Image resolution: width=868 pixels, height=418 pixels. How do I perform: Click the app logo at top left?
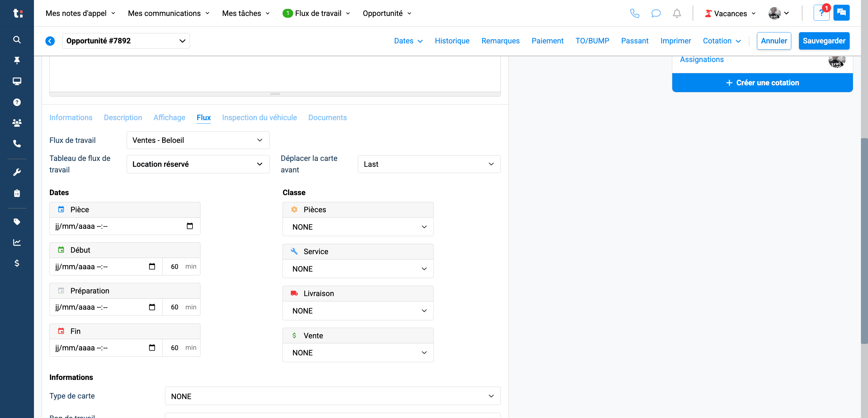click(17, 13)
